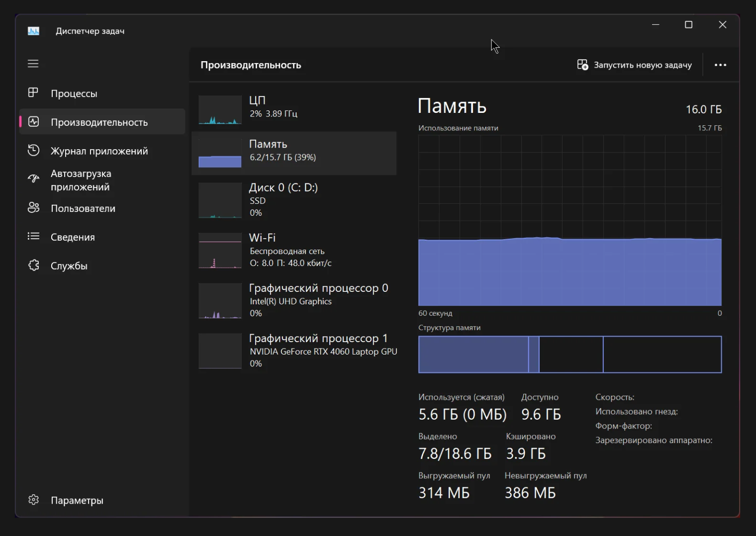Click Запустить новую задачу

point(635,65)
